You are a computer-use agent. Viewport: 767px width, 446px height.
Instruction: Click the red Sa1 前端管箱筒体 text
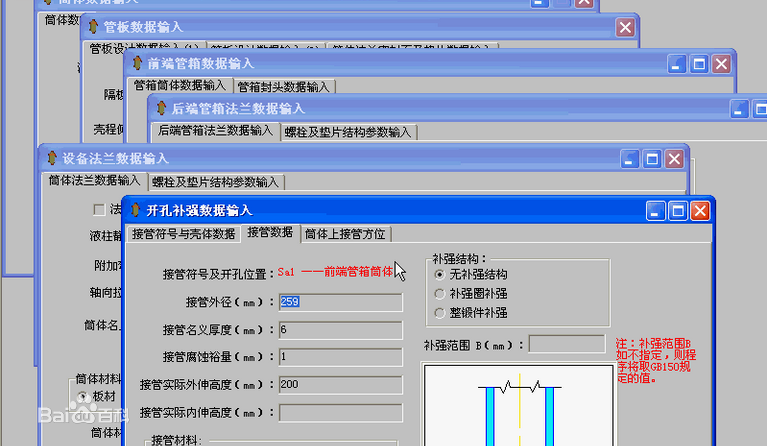coord(335,272)
